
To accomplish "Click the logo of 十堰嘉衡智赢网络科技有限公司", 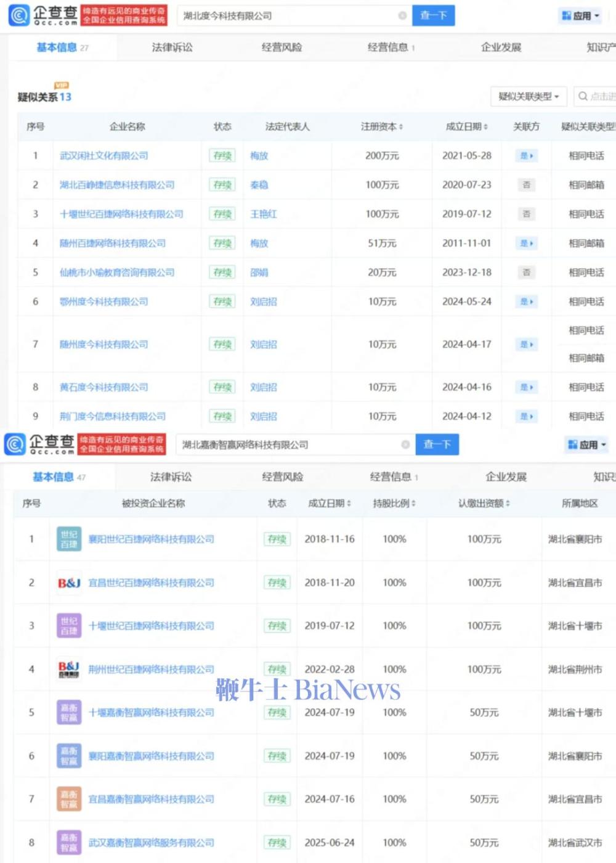I will click(69, 712).
